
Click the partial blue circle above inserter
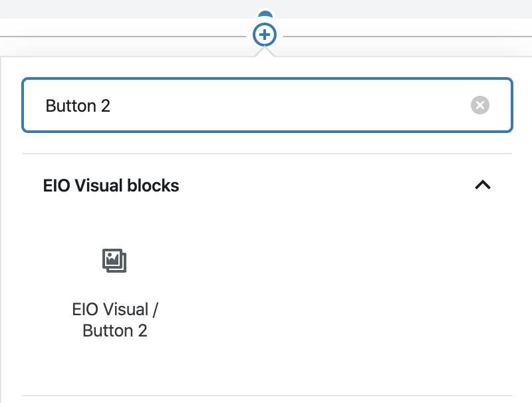(265, 14)
